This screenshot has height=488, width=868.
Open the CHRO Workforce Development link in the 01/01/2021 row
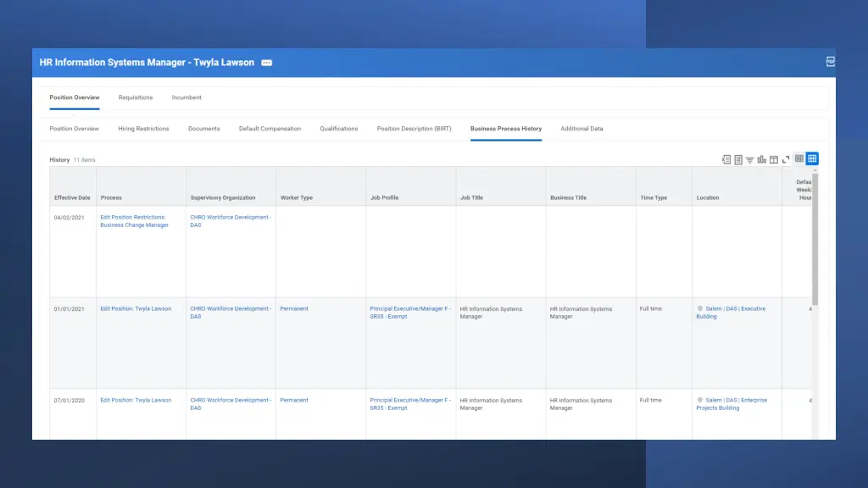tap(231, 313)
